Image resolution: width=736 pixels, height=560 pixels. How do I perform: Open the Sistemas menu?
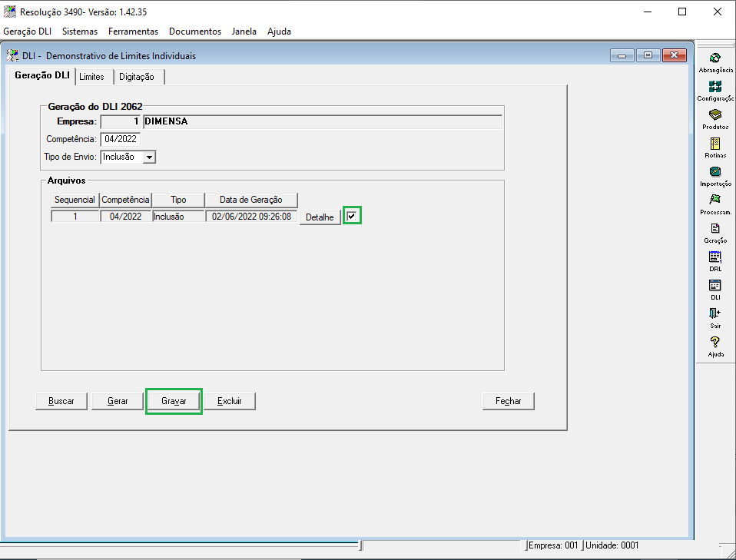[80, 31]
